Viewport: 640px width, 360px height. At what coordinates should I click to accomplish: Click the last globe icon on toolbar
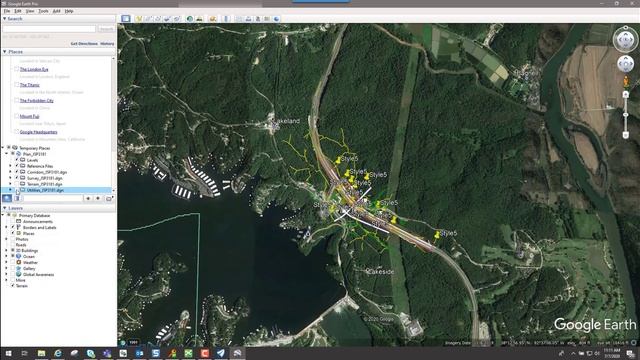coord(277,19)
